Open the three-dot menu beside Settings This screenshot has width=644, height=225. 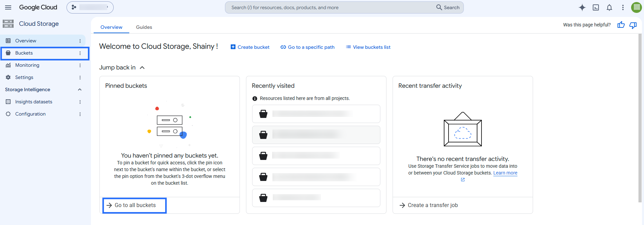(x=80, y=77)
